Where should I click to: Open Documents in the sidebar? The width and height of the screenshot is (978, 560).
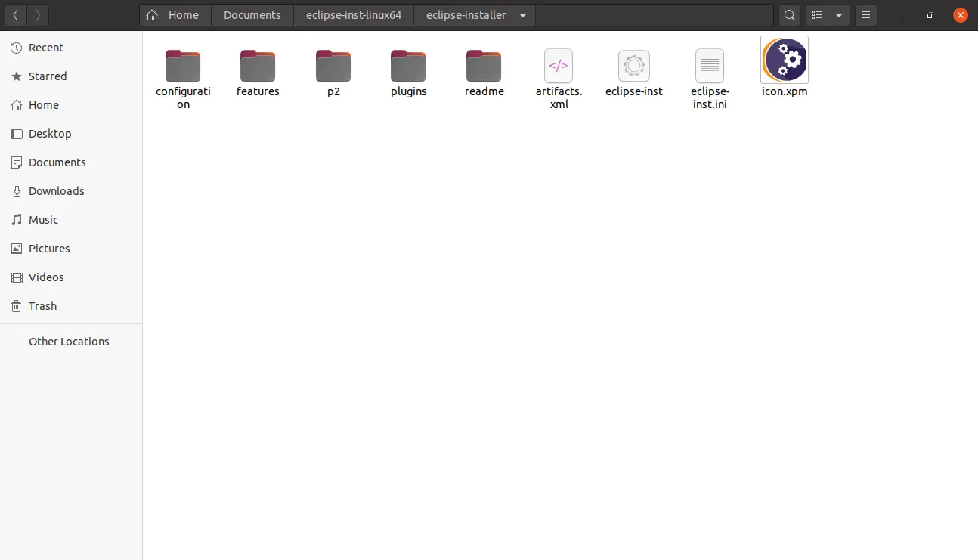coord(71,162)
